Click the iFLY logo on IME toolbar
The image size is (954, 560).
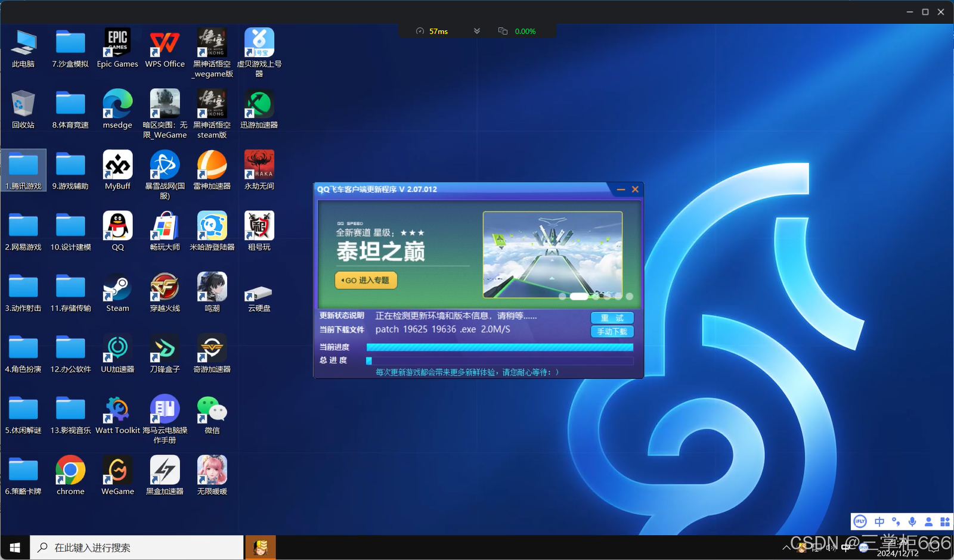tap(860, 522)
